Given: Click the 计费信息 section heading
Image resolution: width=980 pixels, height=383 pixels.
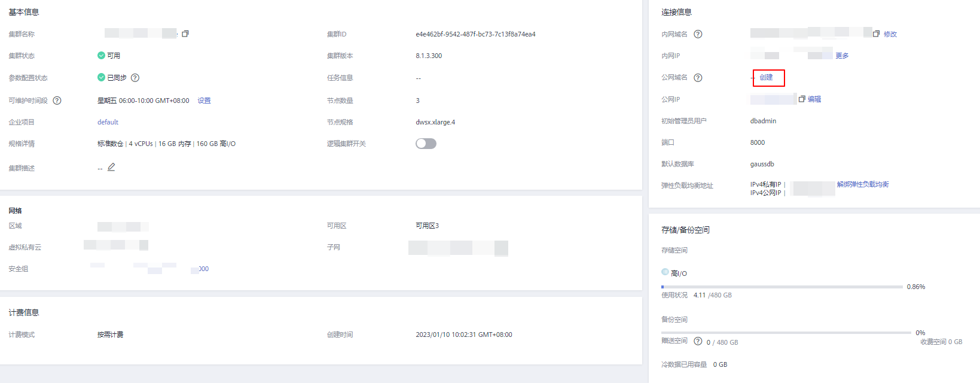Looking at the screenshot, I should pyautogui.click(x=24, y=312).
